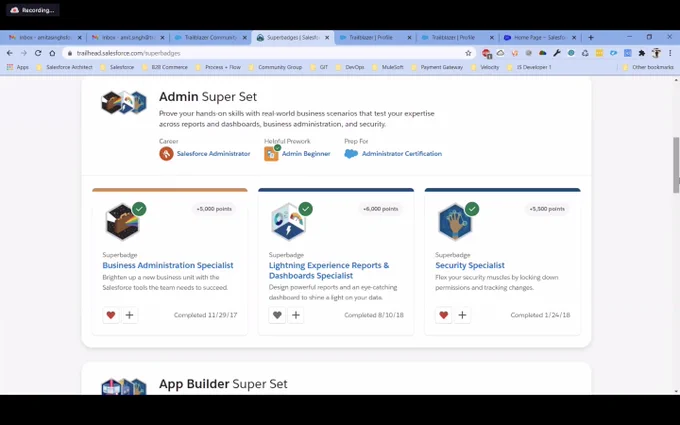This screenshot has height=425, width=680.
Task: Open the Community Group bookmark folder
Action: (x=275, y=67)
